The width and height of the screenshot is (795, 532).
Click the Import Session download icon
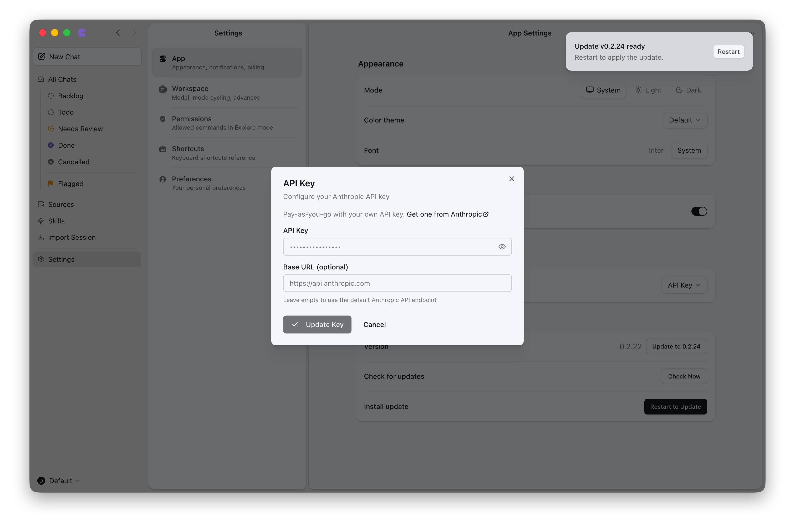pyautogui.click(x=41, y=237)
